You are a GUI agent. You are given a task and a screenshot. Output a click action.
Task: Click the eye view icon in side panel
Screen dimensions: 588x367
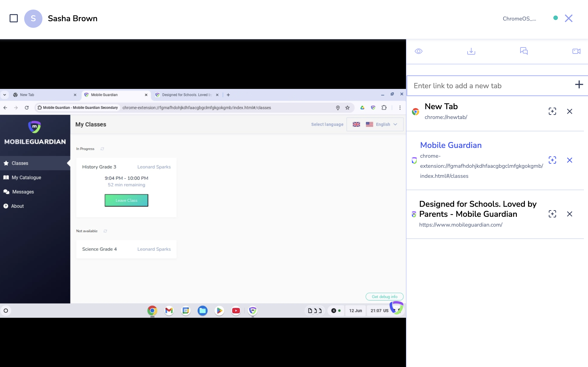pyautogui.click(x=419, y=51)
